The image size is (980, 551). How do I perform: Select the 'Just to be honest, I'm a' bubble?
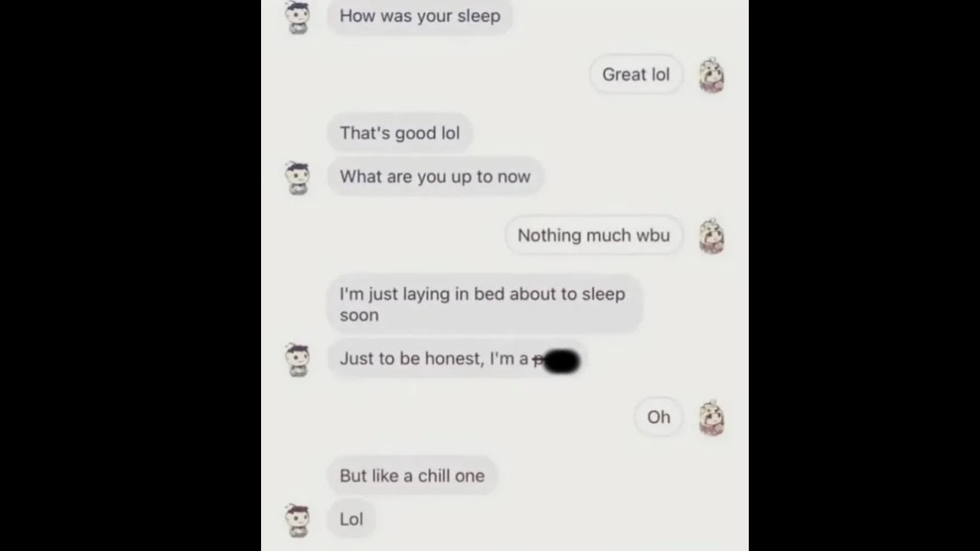[456, 359]
